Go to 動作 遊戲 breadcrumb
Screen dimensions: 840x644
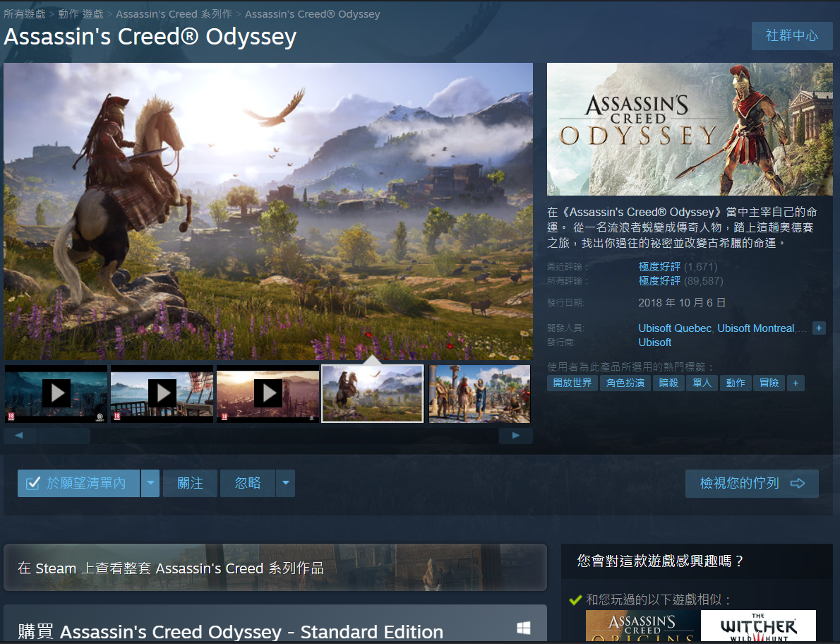80,14
